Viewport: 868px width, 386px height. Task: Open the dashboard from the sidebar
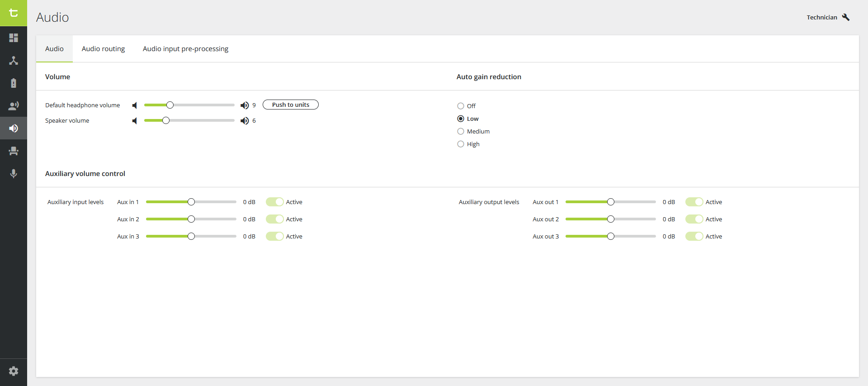(14, 38)
